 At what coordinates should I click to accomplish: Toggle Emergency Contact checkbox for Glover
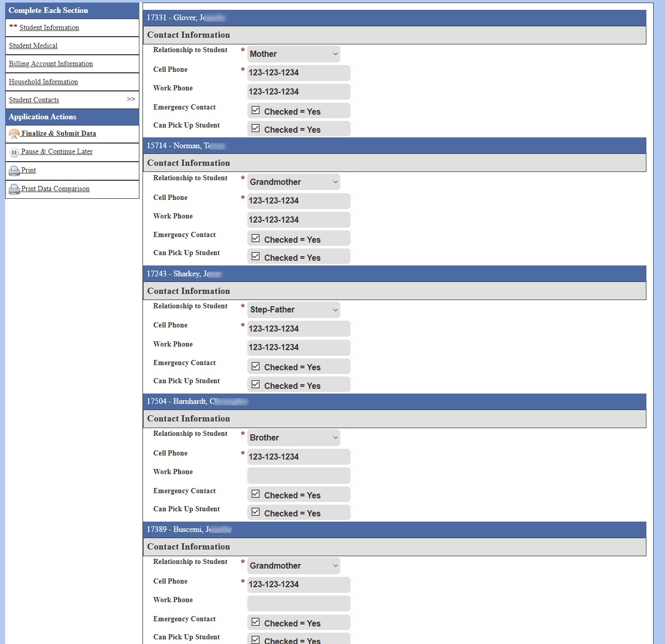click(256, 111)
